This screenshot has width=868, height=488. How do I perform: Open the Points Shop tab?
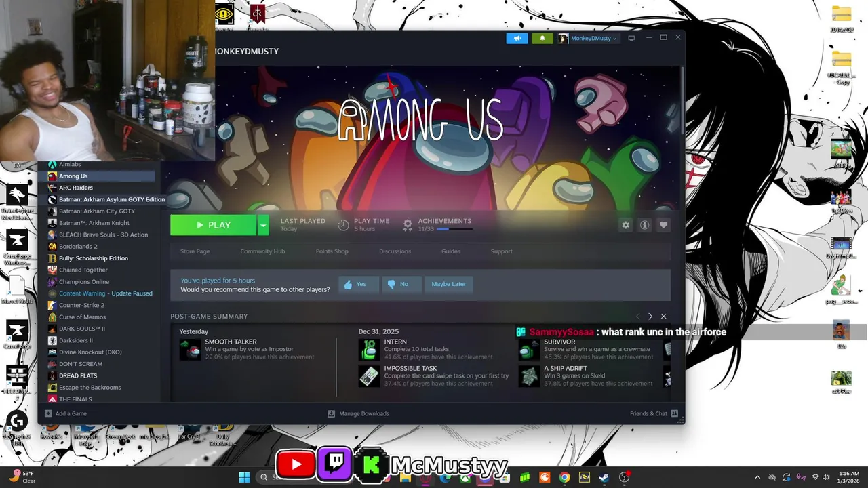point(332,251)
